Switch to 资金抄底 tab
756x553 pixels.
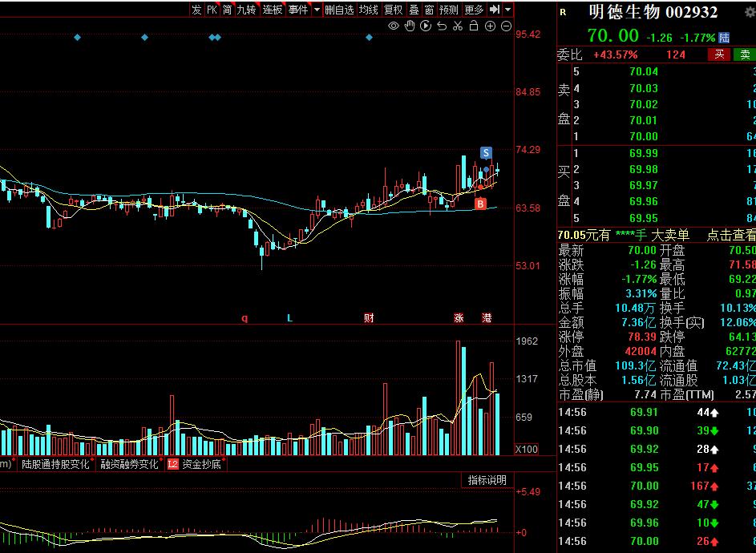coord(201,464)
